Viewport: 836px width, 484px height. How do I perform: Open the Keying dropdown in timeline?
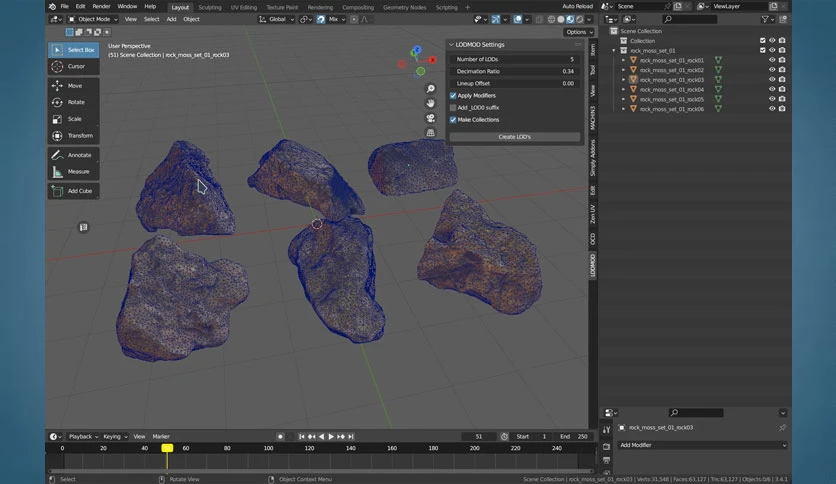click(115, 437)
